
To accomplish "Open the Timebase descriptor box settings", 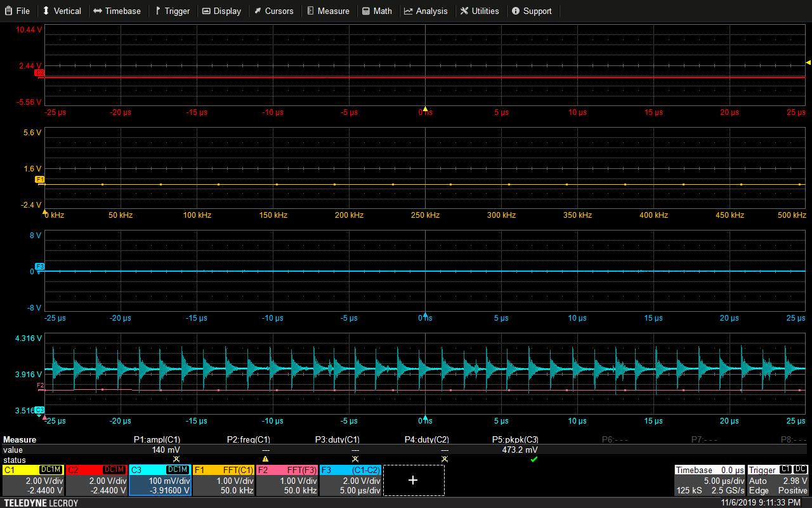I will coord(709,480).
